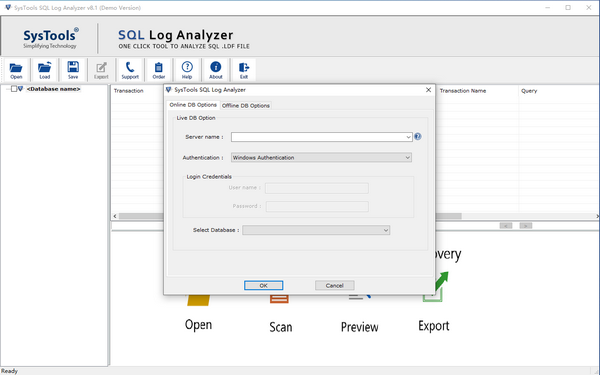Open Support from the toolbar

point(130,70)
